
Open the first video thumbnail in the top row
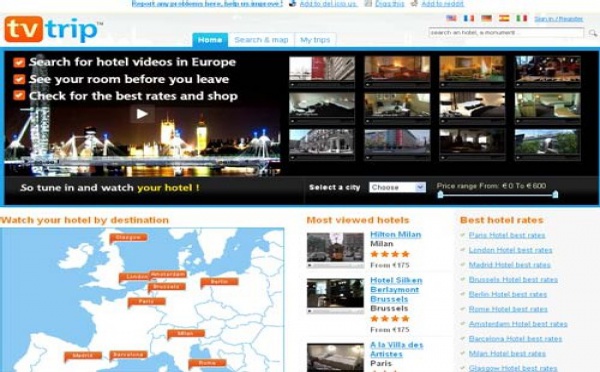pyautogui.click(x=322, y=71)
